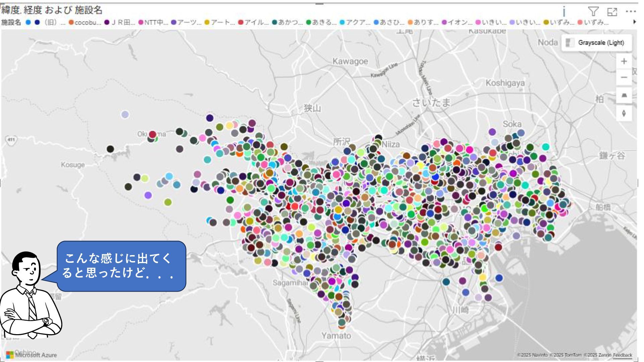Zoom in with the map plus button
644x362 pixels.
click(624, 61)
